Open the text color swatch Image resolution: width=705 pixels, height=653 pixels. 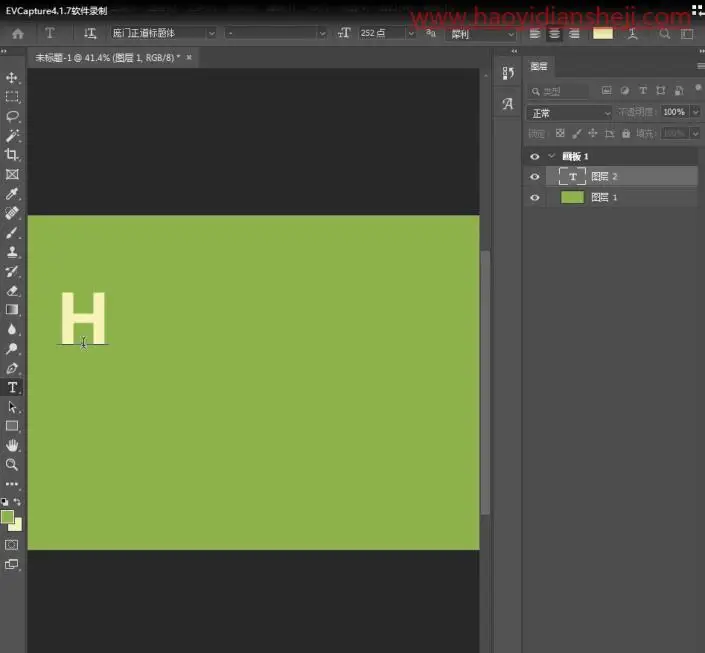click(x=603, y=34)
